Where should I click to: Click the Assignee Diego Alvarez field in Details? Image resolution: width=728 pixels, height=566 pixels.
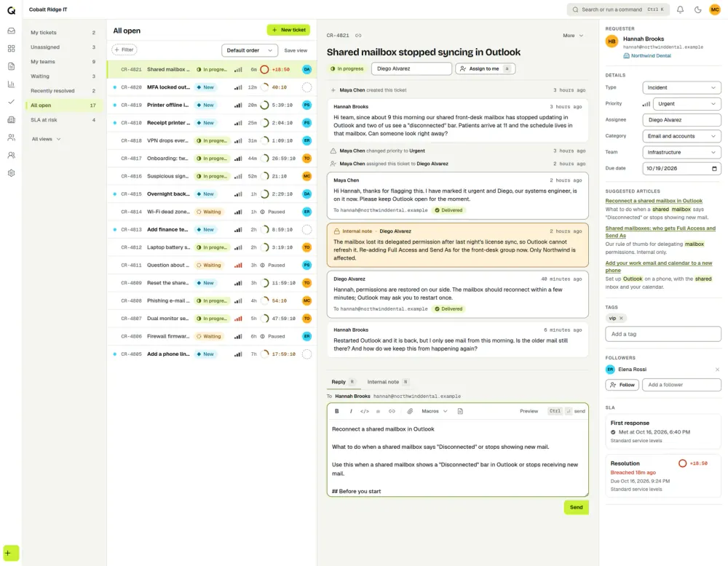click(681, 120)
